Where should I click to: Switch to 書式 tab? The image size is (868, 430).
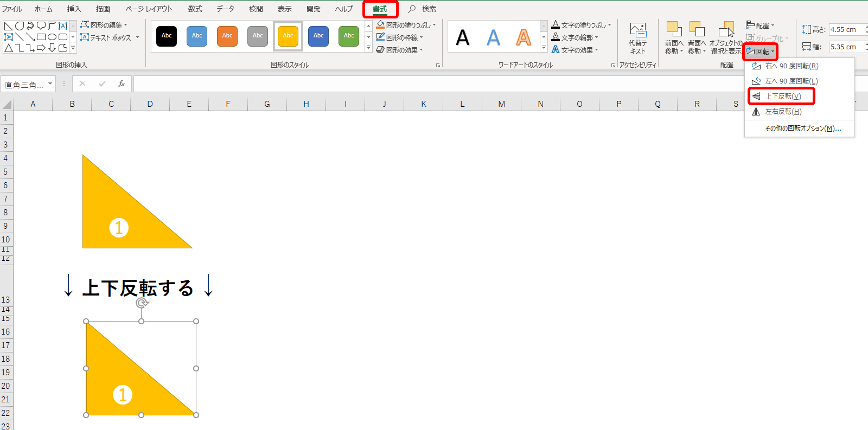[380, 9]
